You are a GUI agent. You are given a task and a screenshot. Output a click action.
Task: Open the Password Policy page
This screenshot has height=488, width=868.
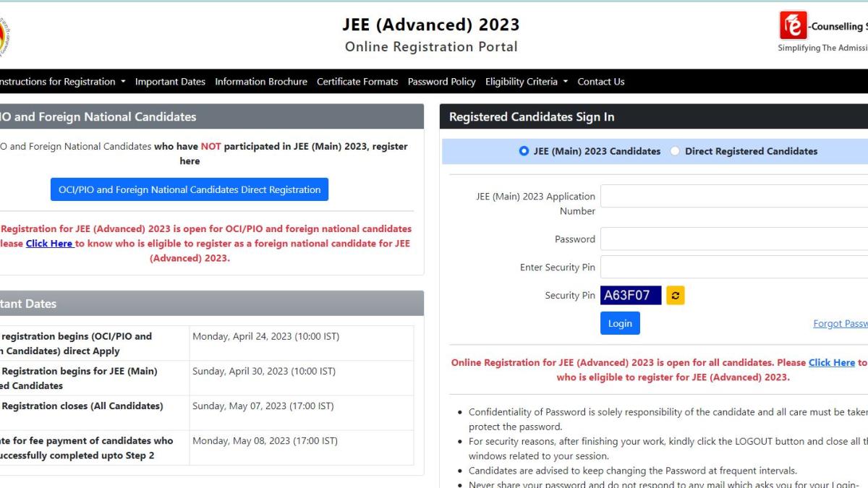click(x=441, y=81)
